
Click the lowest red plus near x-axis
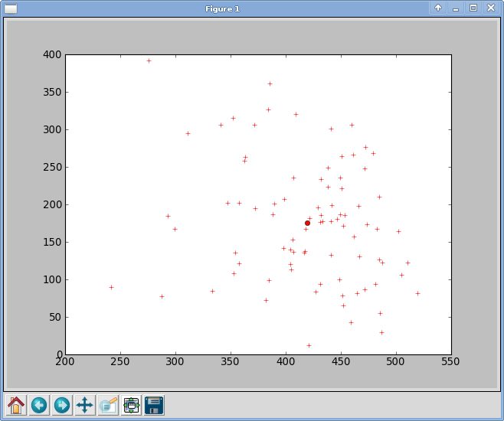(309, 345)
